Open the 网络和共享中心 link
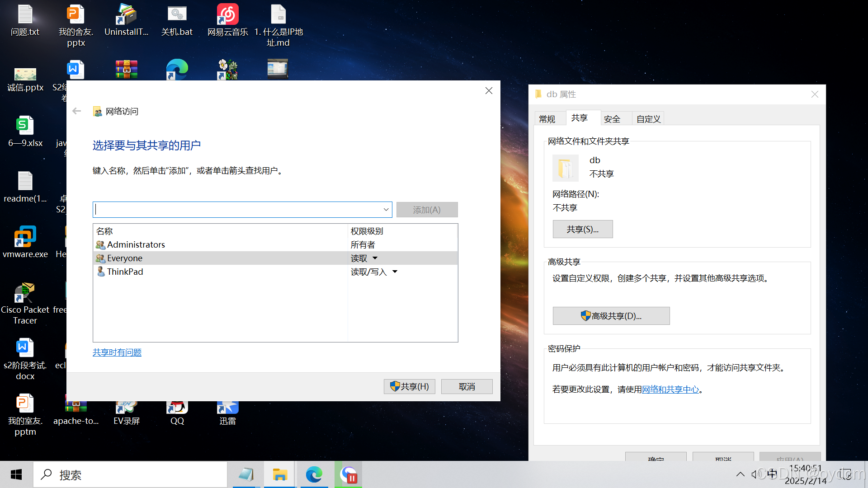 [670, 389]
